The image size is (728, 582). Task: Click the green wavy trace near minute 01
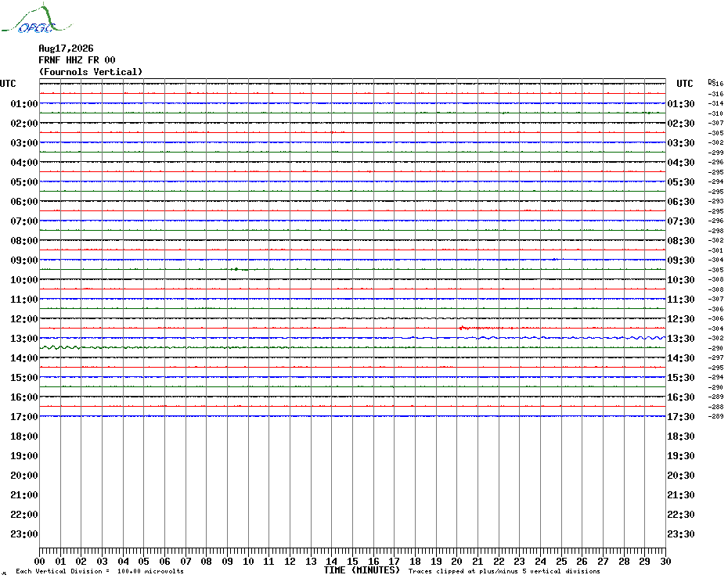click(60, 347)
